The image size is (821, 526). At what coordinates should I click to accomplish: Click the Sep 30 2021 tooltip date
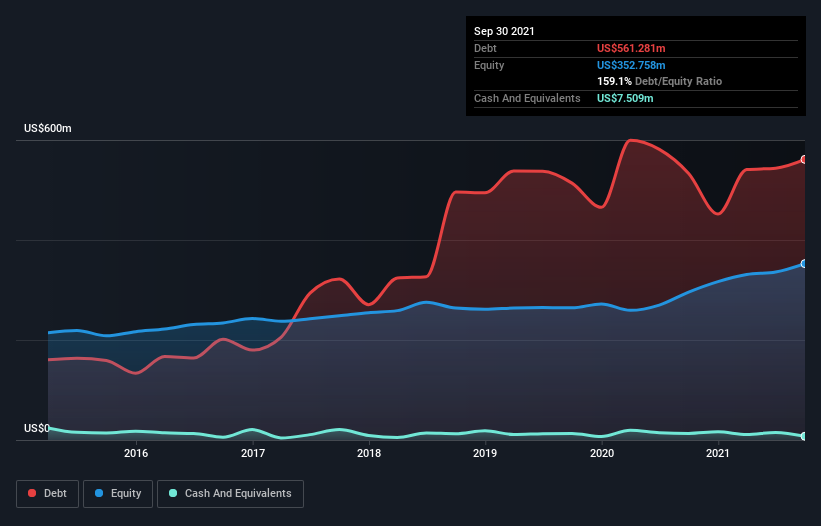504,31
